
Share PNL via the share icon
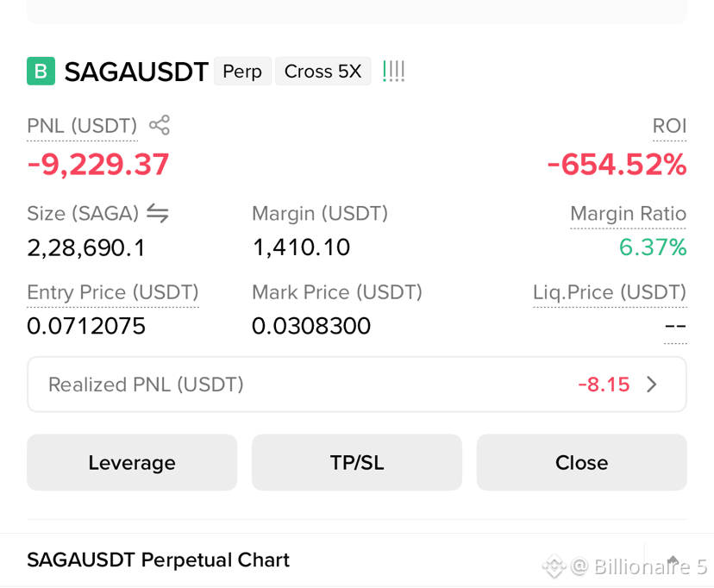point(160,125)
